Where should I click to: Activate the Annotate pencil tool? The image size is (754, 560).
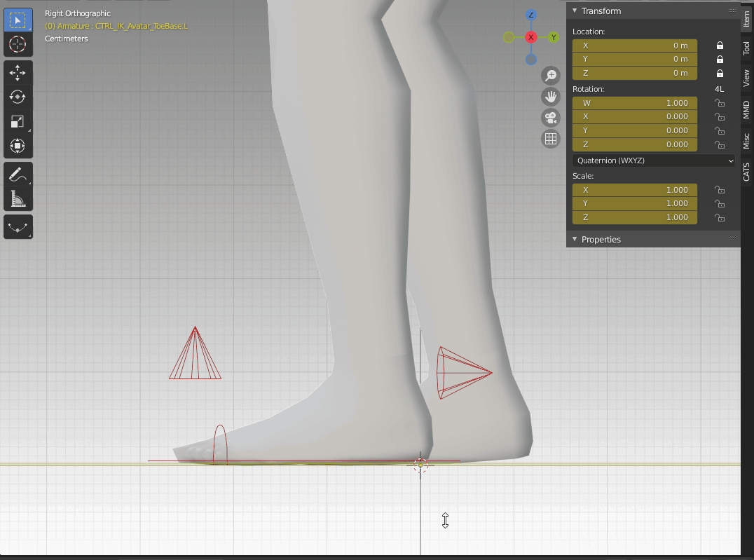18,175
